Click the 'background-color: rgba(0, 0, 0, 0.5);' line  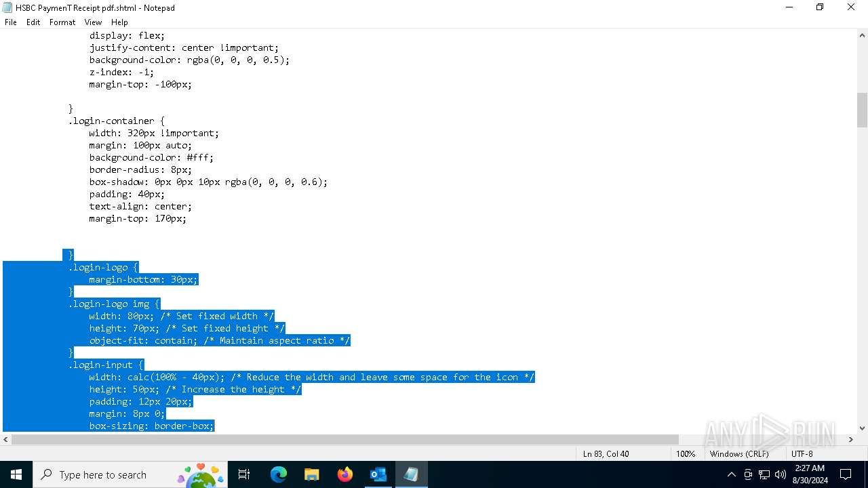tap(189, 60)
